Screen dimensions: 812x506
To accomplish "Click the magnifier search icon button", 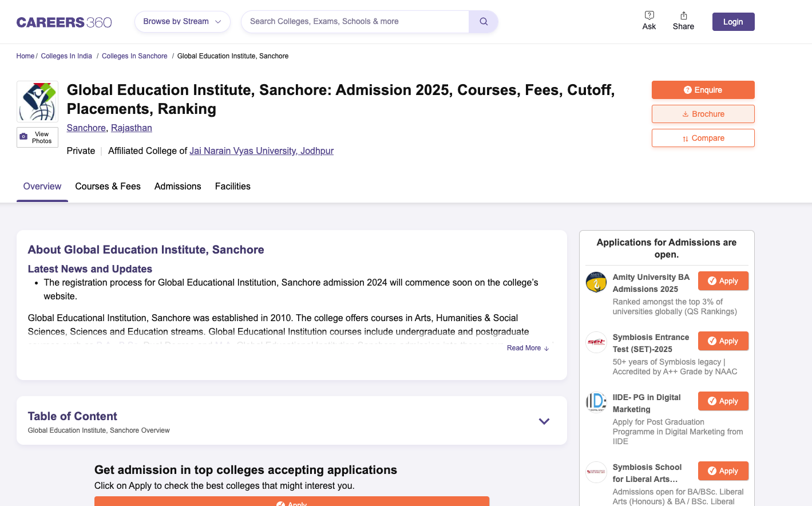I will pyautogui.click(x=484, y=22).
